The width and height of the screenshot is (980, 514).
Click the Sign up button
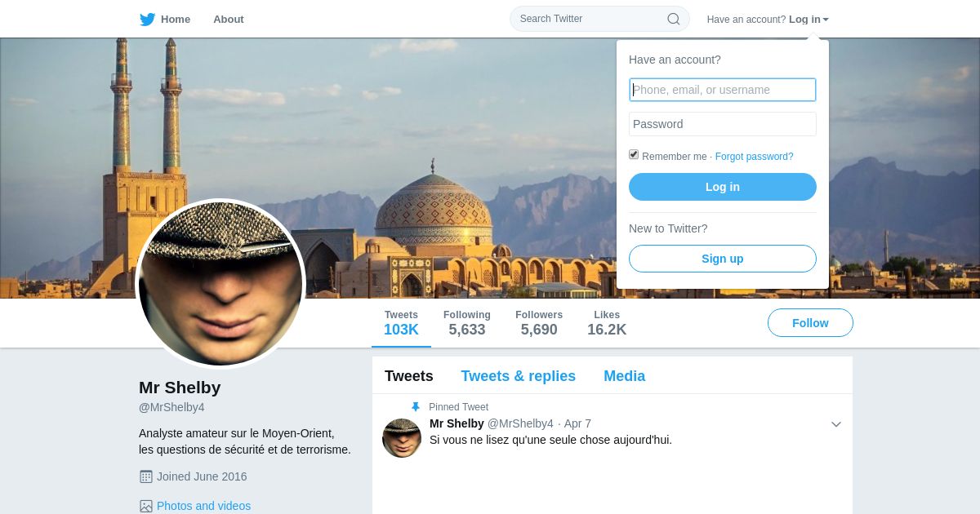[x=723, y=259]
